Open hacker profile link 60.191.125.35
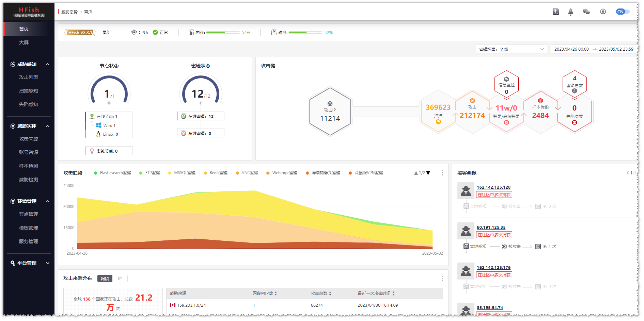This screenshot has width=644, height=321. 491,227
